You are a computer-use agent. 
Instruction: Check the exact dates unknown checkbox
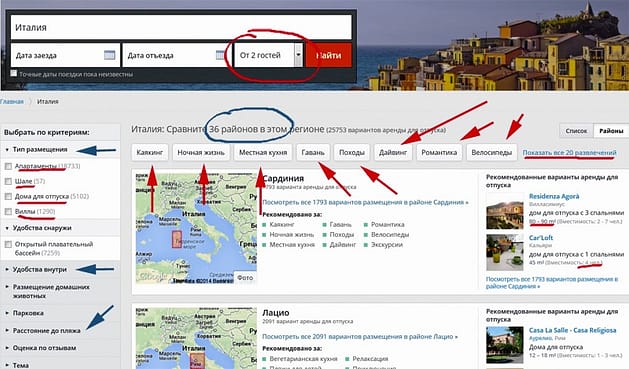coord(14,73)
